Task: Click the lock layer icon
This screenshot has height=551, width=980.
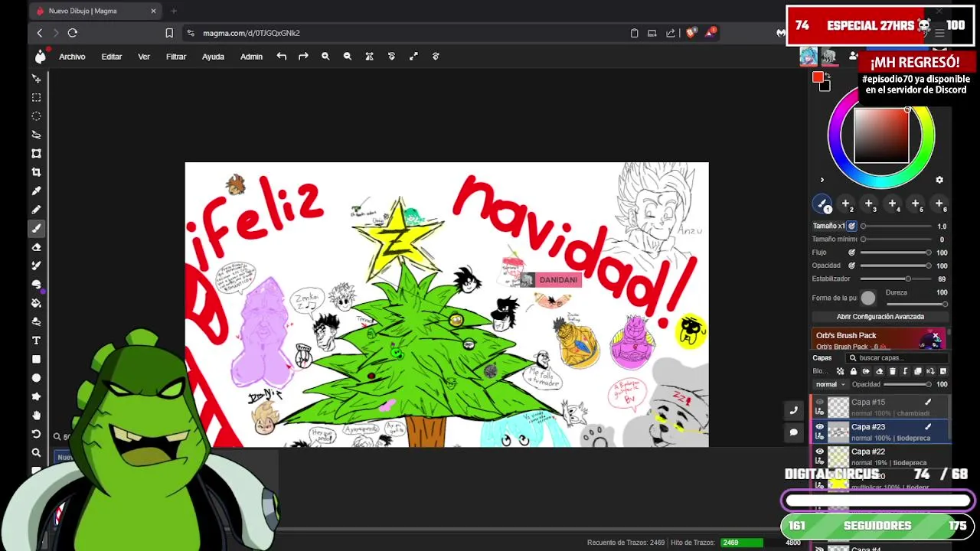Action: point(854,371)
